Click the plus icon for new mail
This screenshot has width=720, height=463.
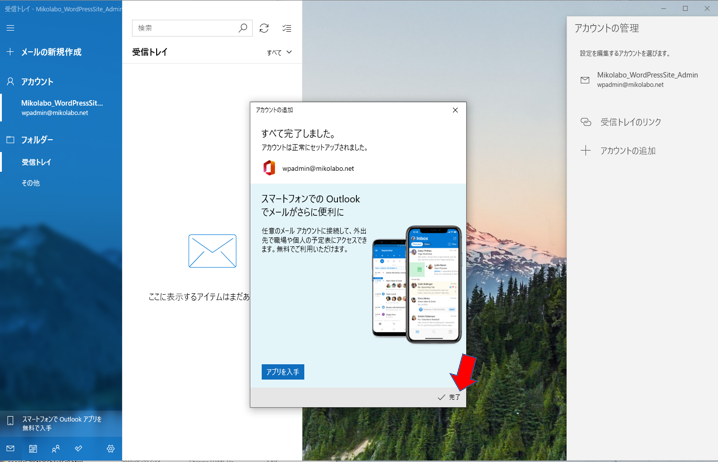10,52
